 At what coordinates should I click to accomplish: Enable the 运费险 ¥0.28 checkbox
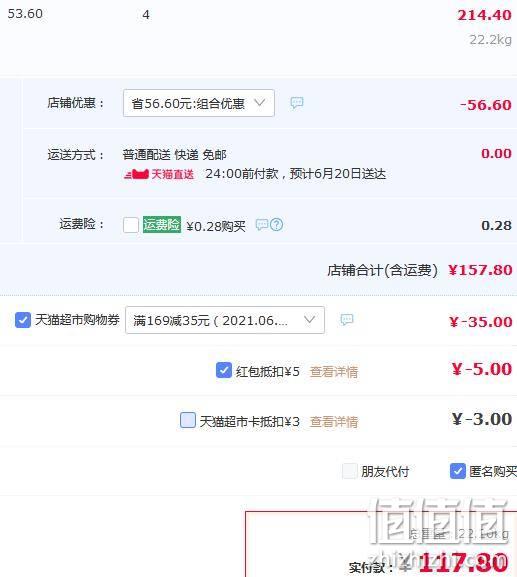(131, 225)
